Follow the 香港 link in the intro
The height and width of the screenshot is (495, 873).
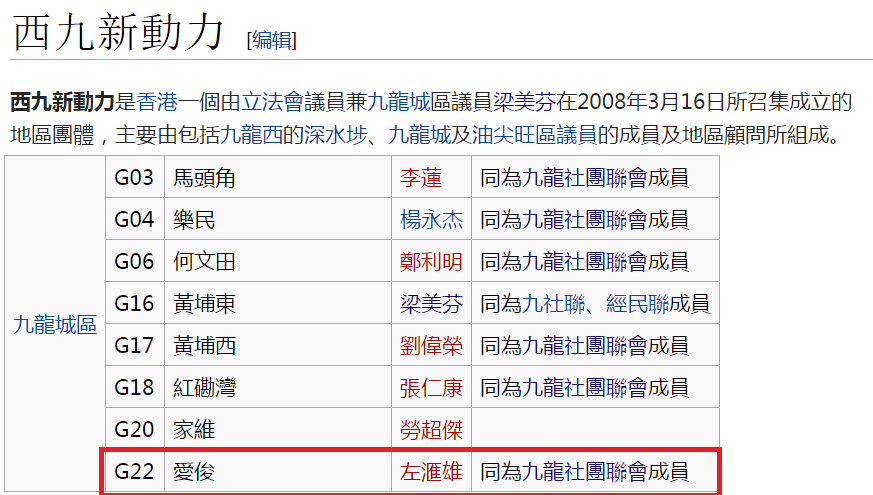coord(157,102)
